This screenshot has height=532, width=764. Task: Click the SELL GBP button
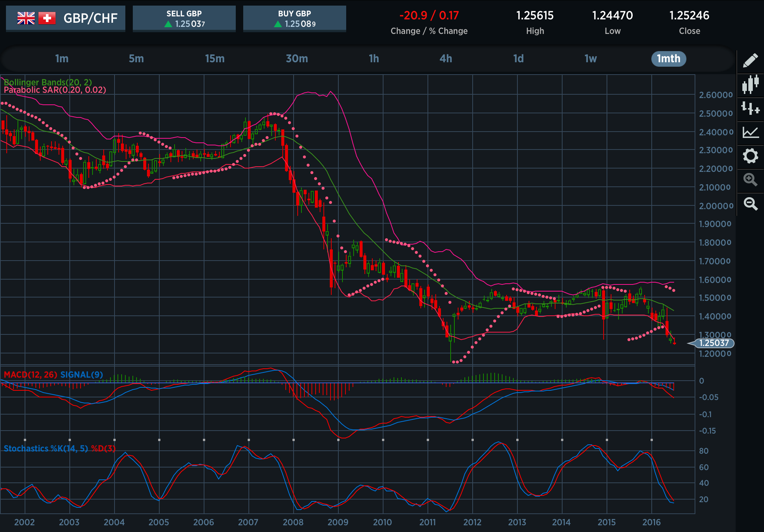(x=184, y=19)
